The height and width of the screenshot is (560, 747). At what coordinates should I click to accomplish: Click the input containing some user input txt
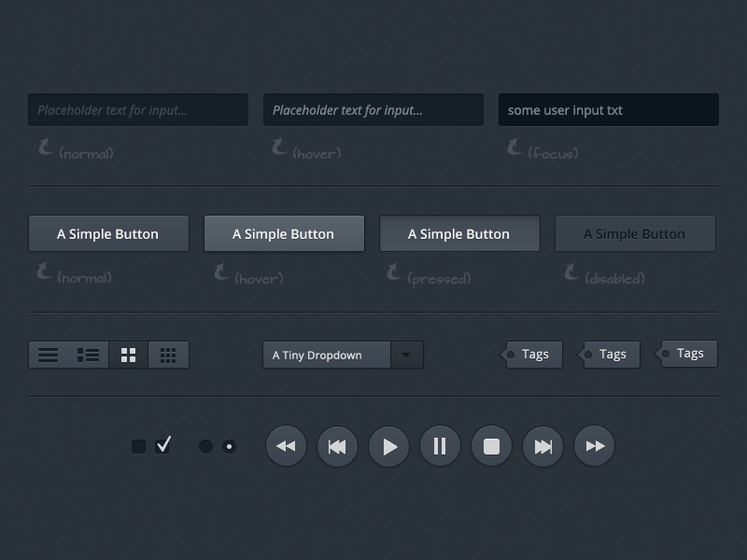(x=608, y=109)
